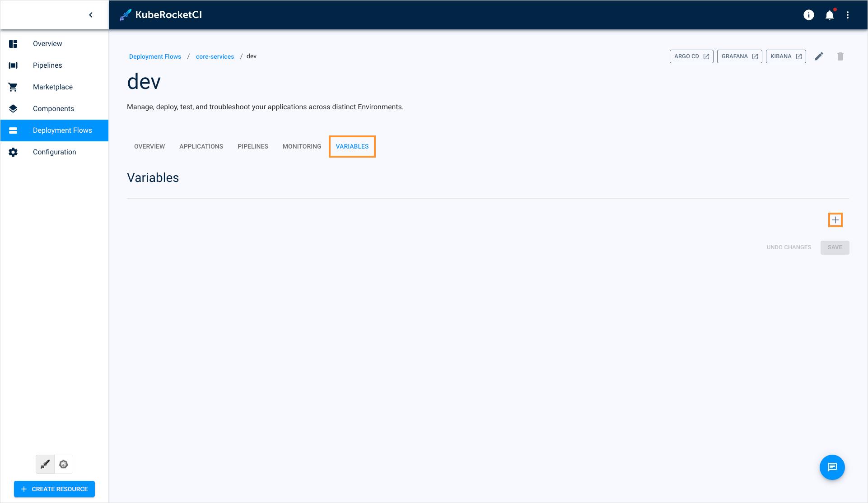This screenshot has width=868, height=503.
Task: Click UNDO CHANGES button
Action: point(789,247)
